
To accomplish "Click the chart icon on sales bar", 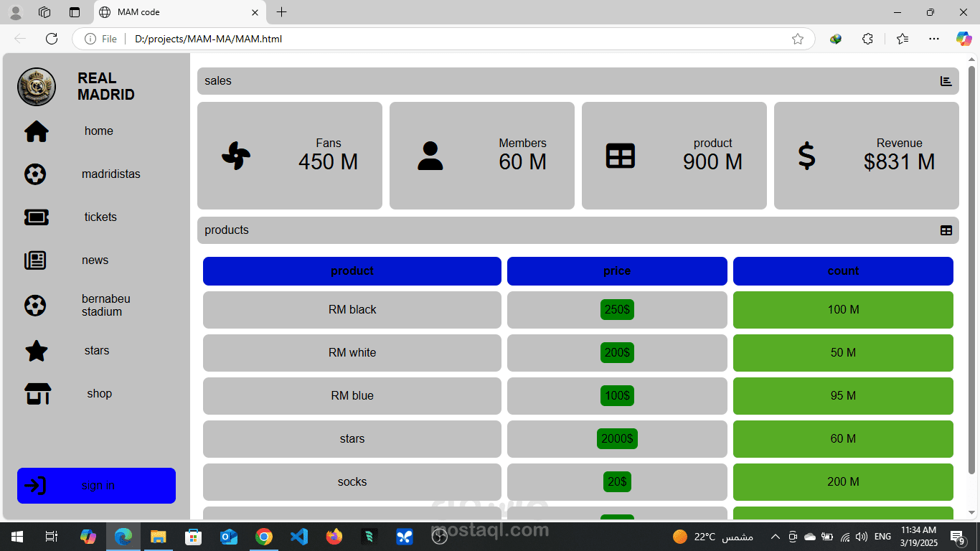I will 946,81.
